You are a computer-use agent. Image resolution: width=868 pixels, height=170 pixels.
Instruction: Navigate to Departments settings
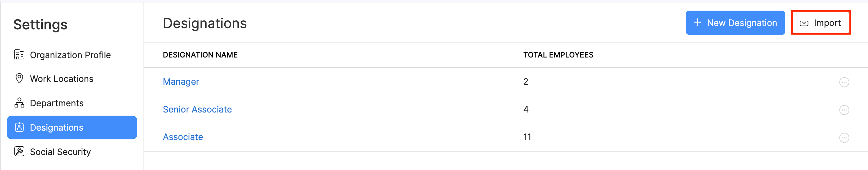point(56,103)
